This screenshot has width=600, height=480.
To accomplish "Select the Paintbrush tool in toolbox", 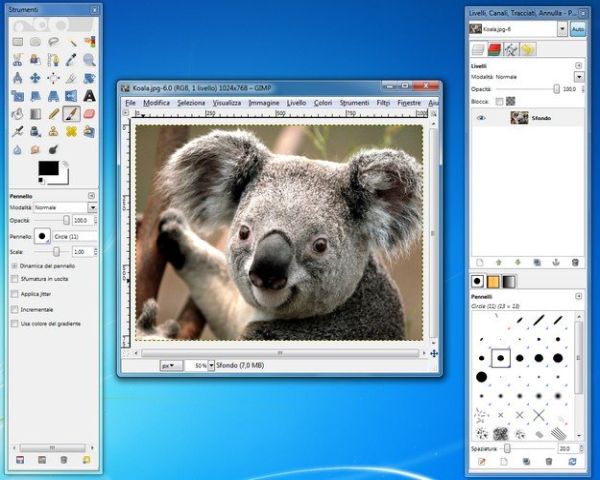I will (71, 113).
